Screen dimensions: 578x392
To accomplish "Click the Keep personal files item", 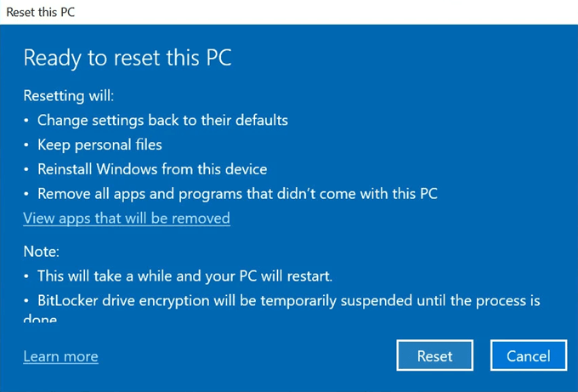I will (99, 145).
